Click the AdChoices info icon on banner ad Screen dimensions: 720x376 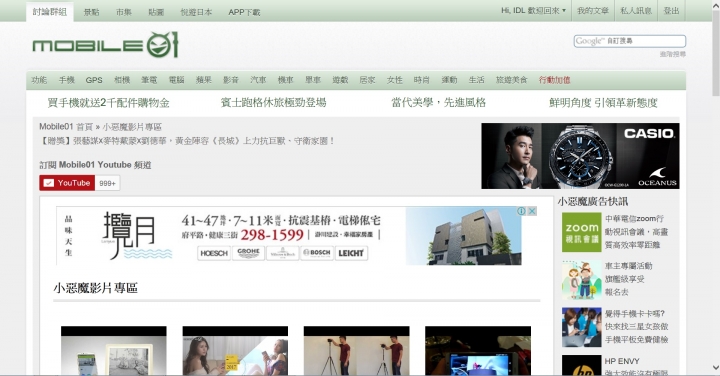(x=522, y=211)
